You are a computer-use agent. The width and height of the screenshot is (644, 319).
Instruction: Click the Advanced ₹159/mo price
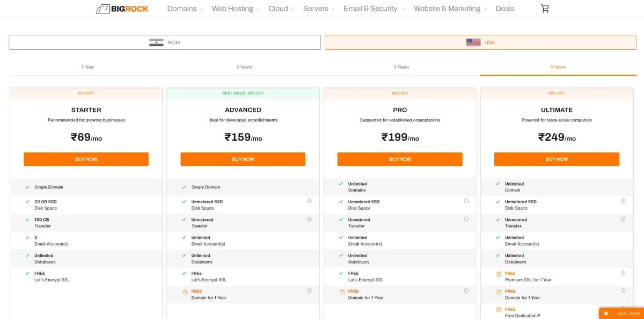[243, 137]
